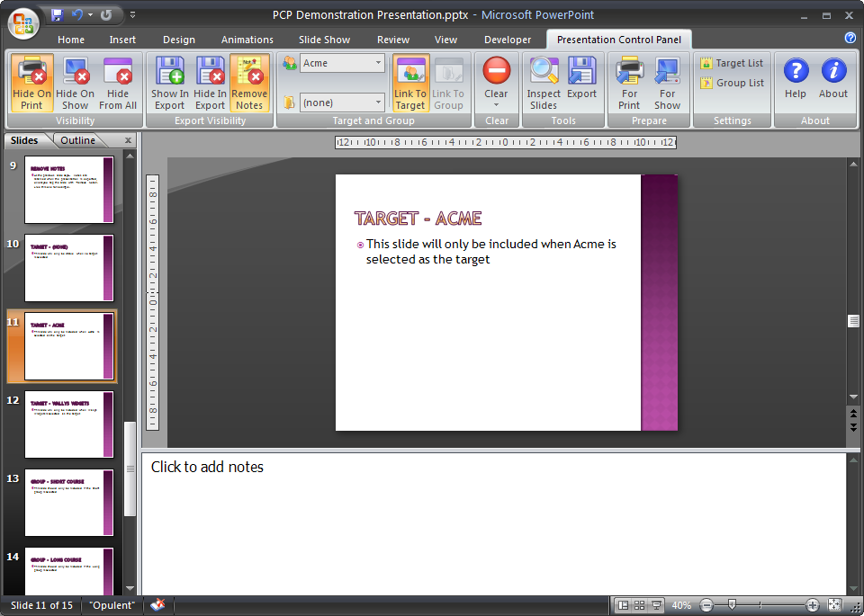Click the TARGET - ACME slide title

[418, 219]
